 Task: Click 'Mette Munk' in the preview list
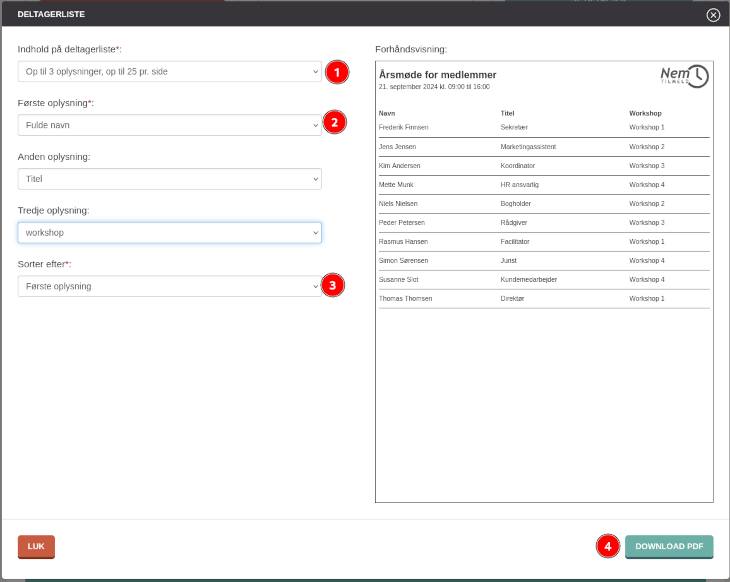click(396, 185)
